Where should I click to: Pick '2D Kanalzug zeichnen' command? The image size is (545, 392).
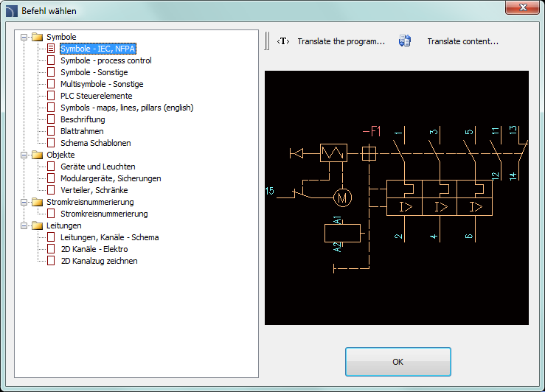(99, 261)
